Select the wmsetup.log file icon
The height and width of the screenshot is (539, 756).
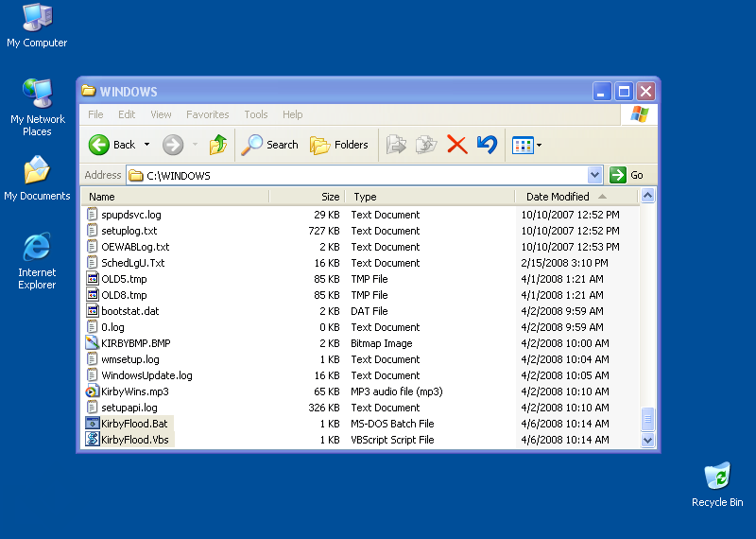pyautogui.click(x=92, y=359)
